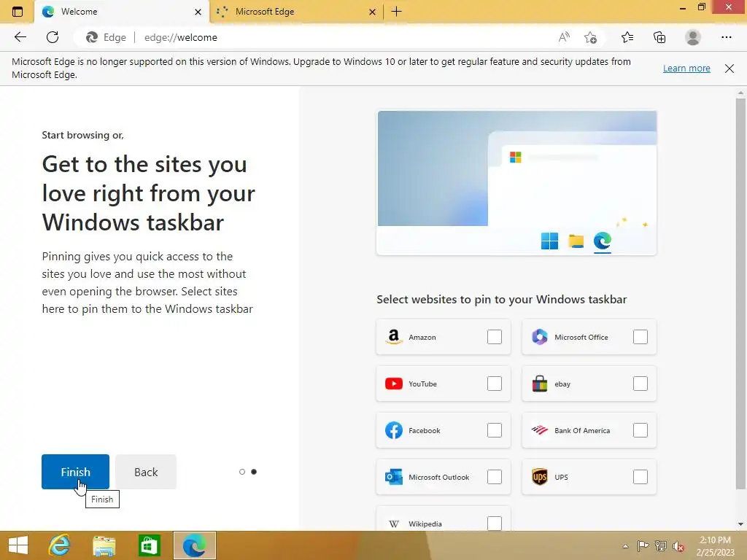Check the Amazon checkbox
747x560 pixels.
click(495, 337)
